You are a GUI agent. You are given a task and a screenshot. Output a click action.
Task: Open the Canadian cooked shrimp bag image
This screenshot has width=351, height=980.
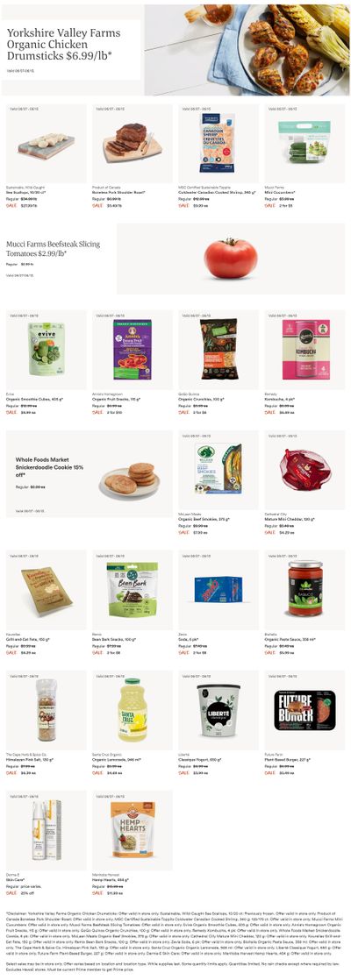pyautogui.click(x=218, y=144)
